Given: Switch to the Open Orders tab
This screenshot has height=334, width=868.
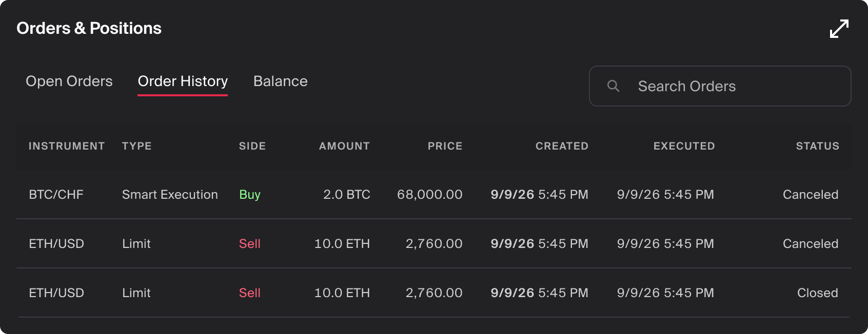Looking at the screenshot, I should (x=69, y=81).
